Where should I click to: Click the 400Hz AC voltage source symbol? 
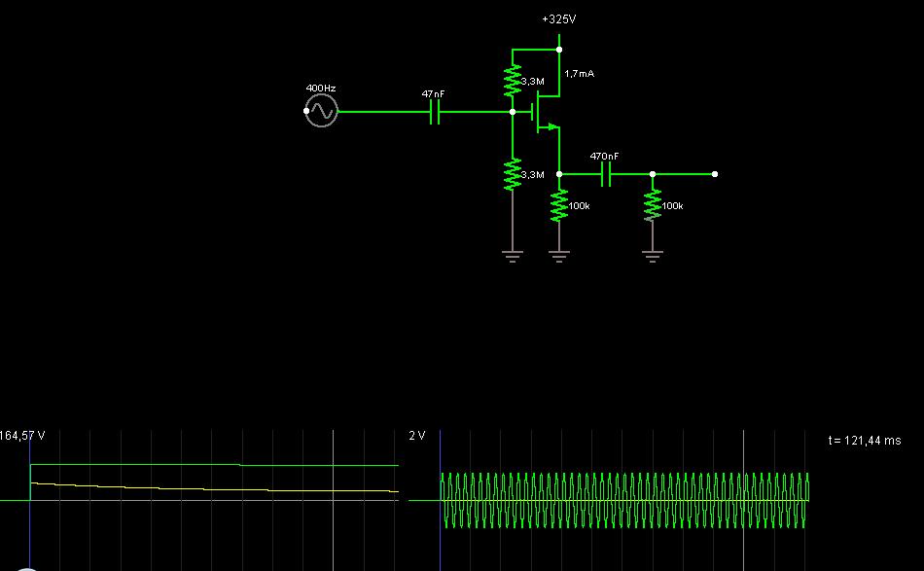pos(320,111)
